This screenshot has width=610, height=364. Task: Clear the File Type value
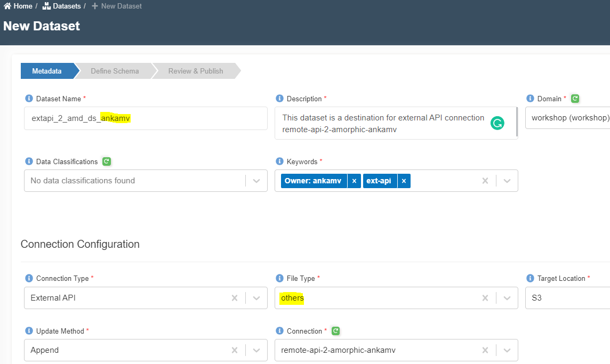(x=485, y=298)
